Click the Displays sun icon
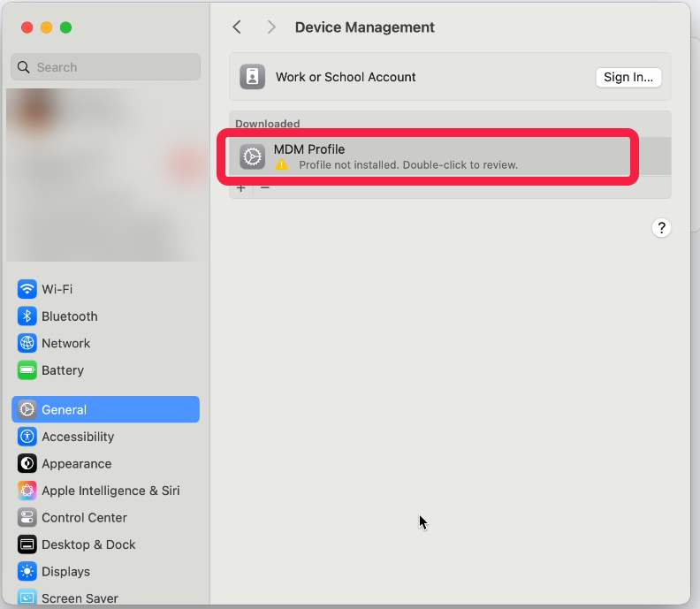This screenshot has width=700, height=609. pyautogui.click(x=27, y=572)
